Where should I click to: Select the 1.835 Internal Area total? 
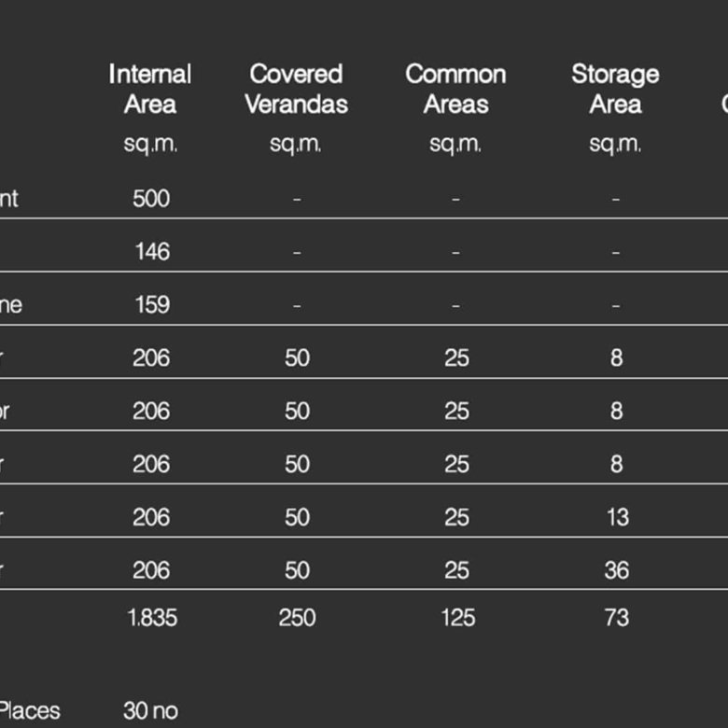(151, 617)
